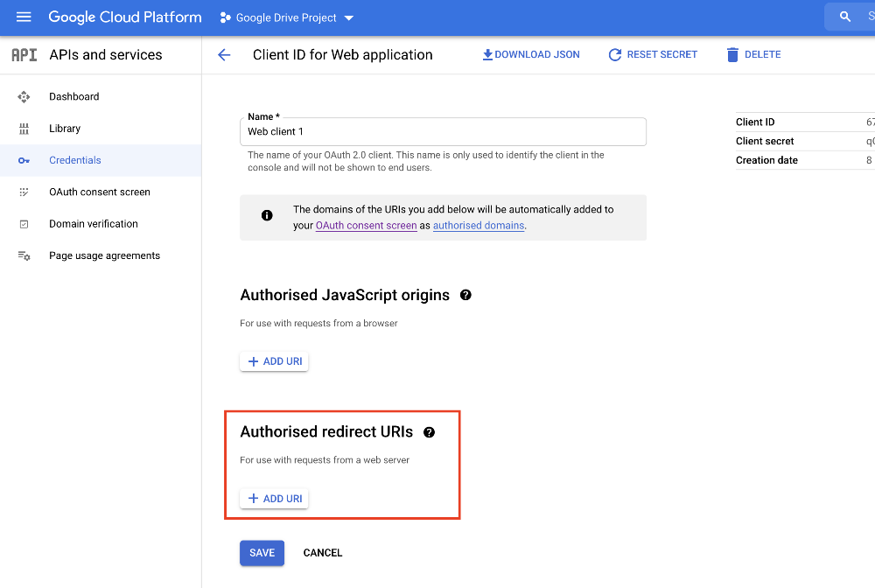
Task: Add URI under Authorised redirect URIs
Action: (x=274, y=499)
